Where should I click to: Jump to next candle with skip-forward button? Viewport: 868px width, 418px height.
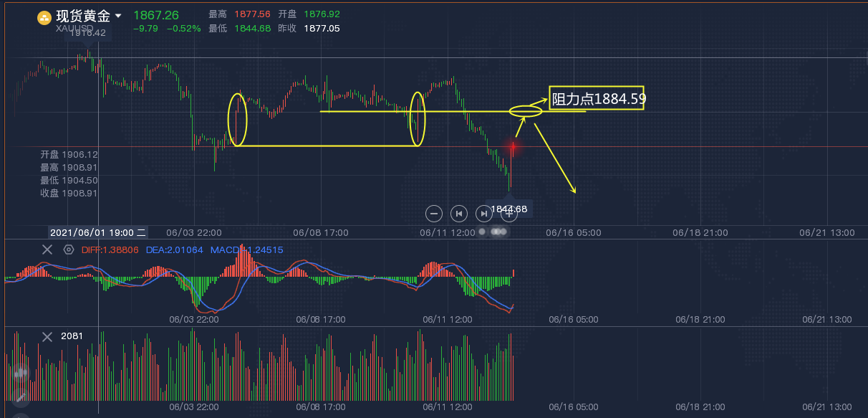(484, 213)
